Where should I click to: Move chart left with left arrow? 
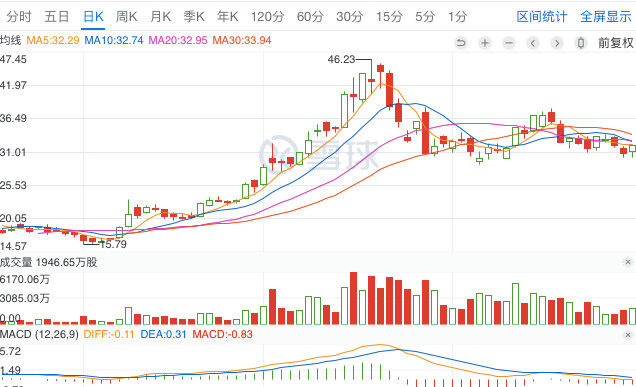coord(533,43)
